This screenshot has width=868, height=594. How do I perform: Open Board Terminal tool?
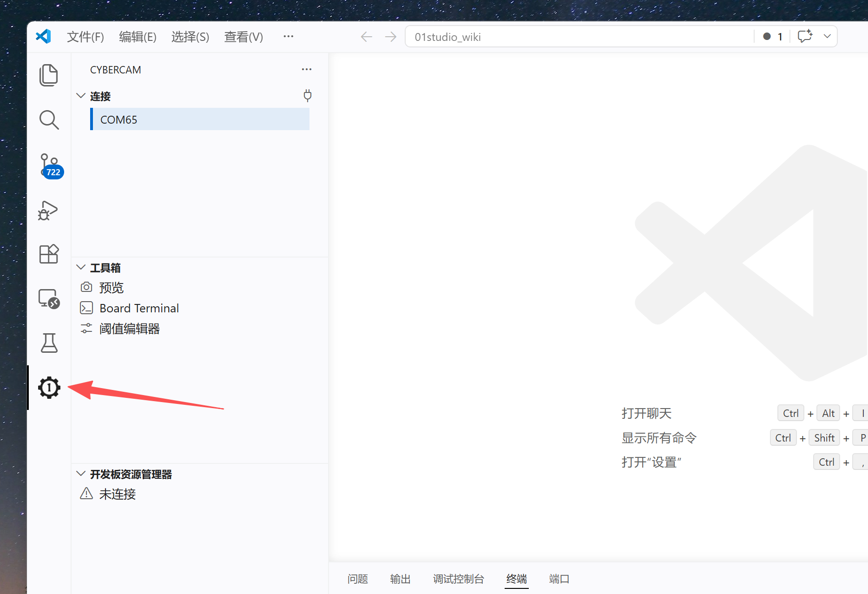[x=139, y=308]
